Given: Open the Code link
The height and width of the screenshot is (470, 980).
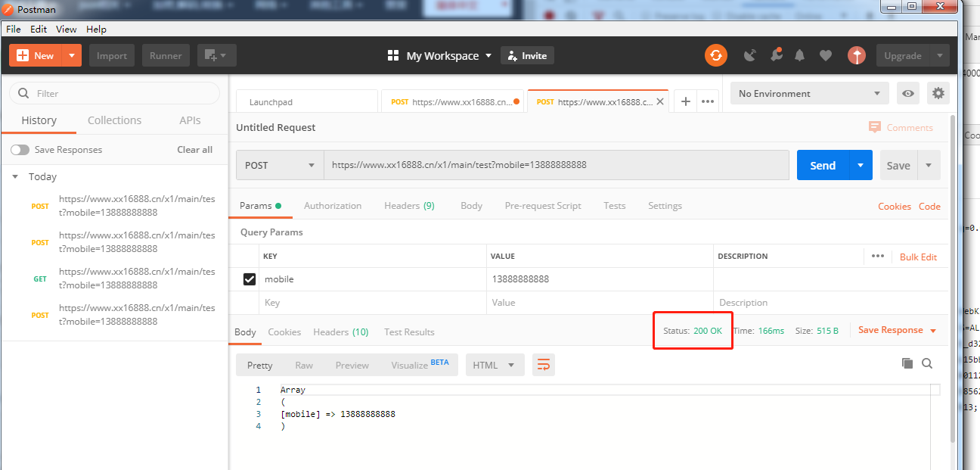Looking at the screenshot, I should (x=929, y=207).
